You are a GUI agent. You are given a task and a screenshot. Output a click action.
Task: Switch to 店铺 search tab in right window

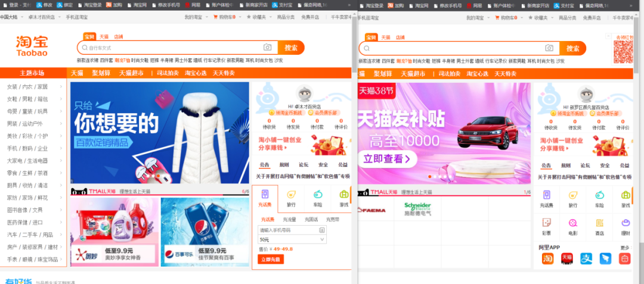click(x=401, y=38)
